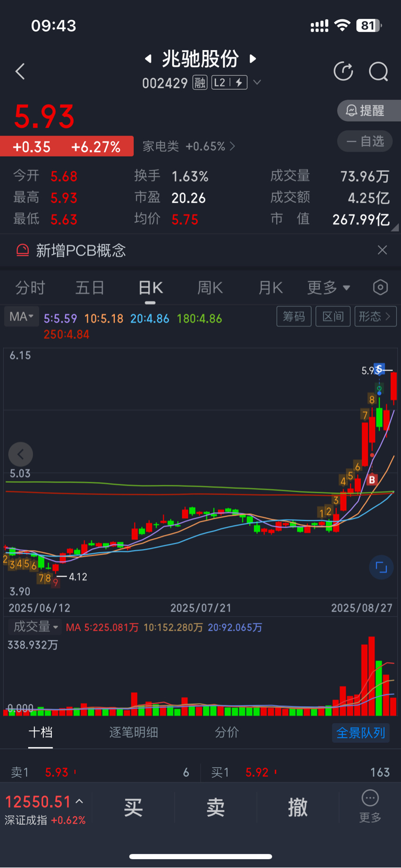Image resolution: width=401 pixels, height=868 pixels.
Task: Expand 深证成指 index bar caret
Action: coord(79,801)
